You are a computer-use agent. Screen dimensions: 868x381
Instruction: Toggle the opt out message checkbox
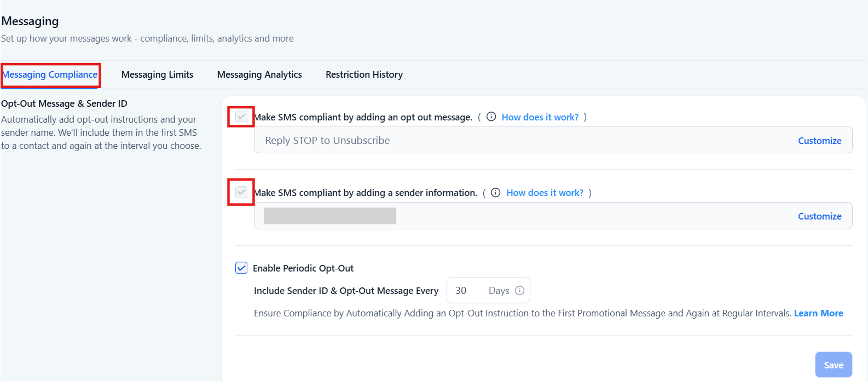tap(241, 117)
